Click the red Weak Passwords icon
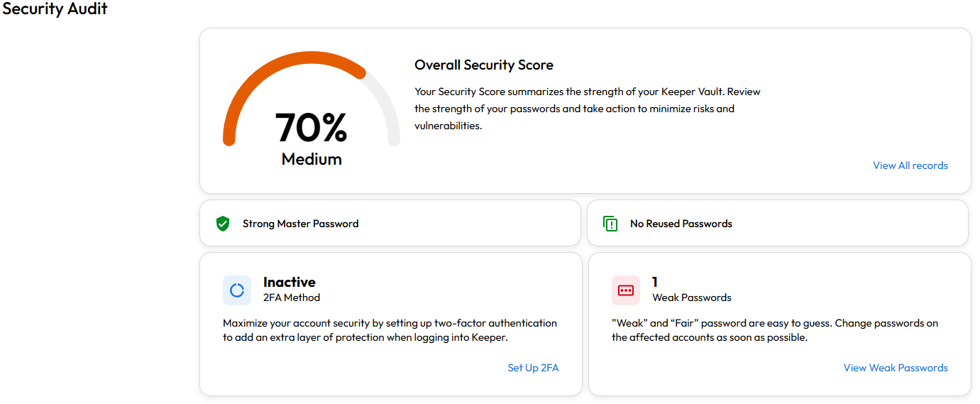This screenshot has width=980, height=404. click(625, 290)
